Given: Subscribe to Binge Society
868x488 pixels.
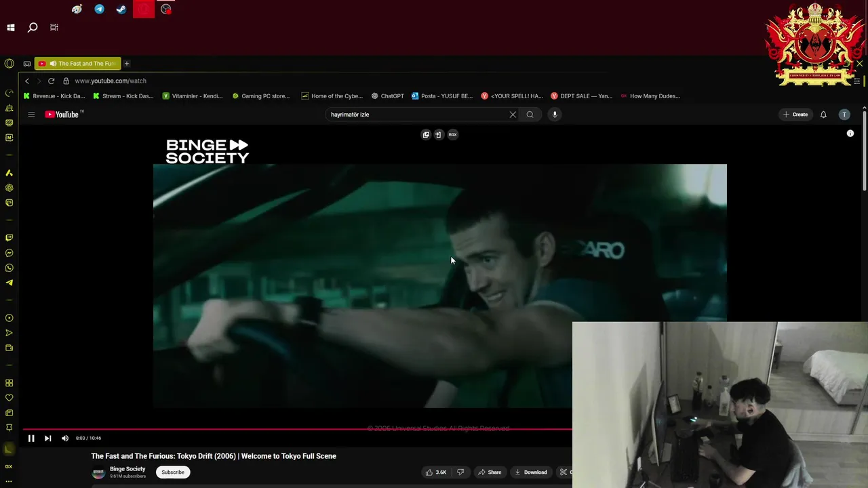Looking at the screenshot, I should [173, 472].
